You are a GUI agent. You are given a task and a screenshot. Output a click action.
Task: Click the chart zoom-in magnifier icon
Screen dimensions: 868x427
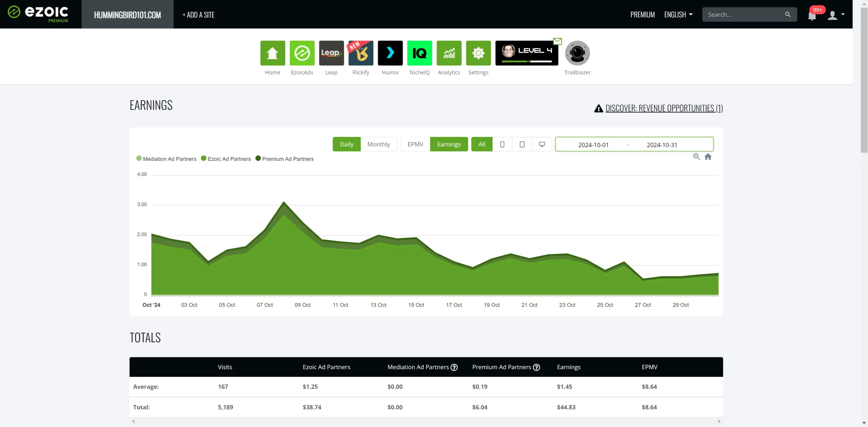[696, 157]
